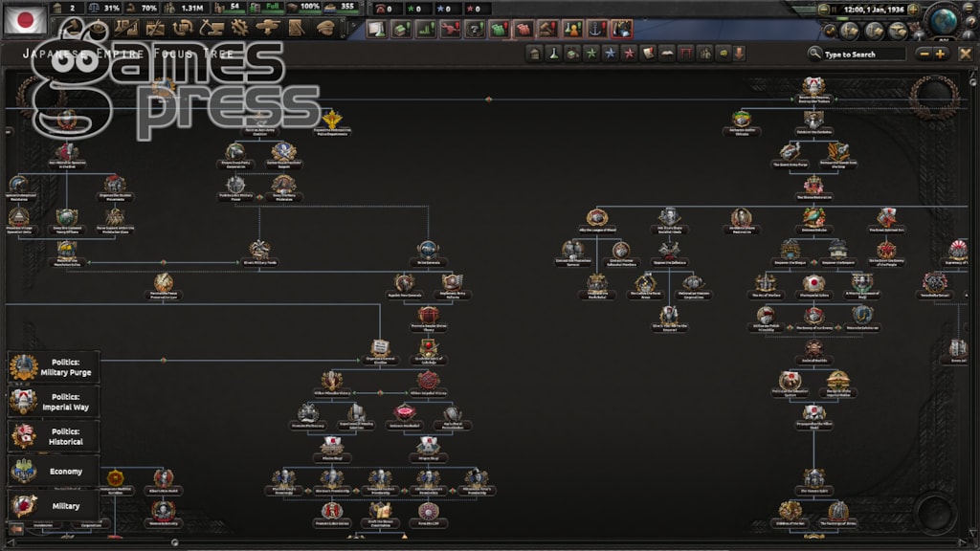Open the Research menu with the gear icon

(237, 29)
